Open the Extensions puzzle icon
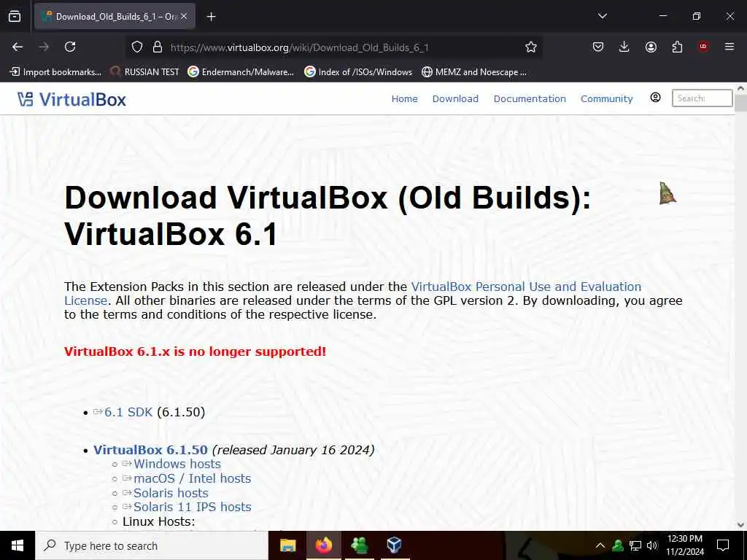 [677, 47]
